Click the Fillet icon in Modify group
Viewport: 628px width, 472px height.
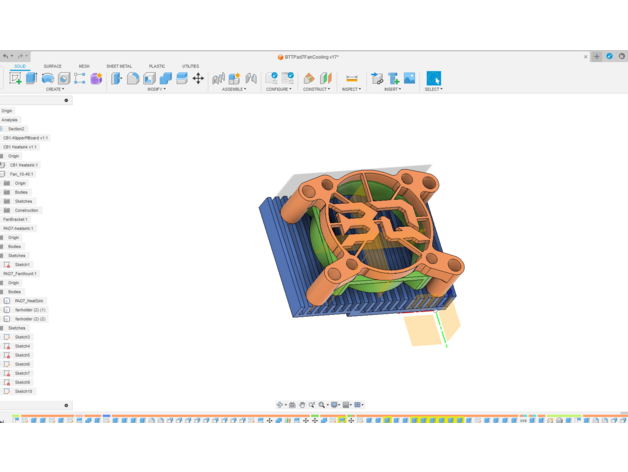(133, 78)
